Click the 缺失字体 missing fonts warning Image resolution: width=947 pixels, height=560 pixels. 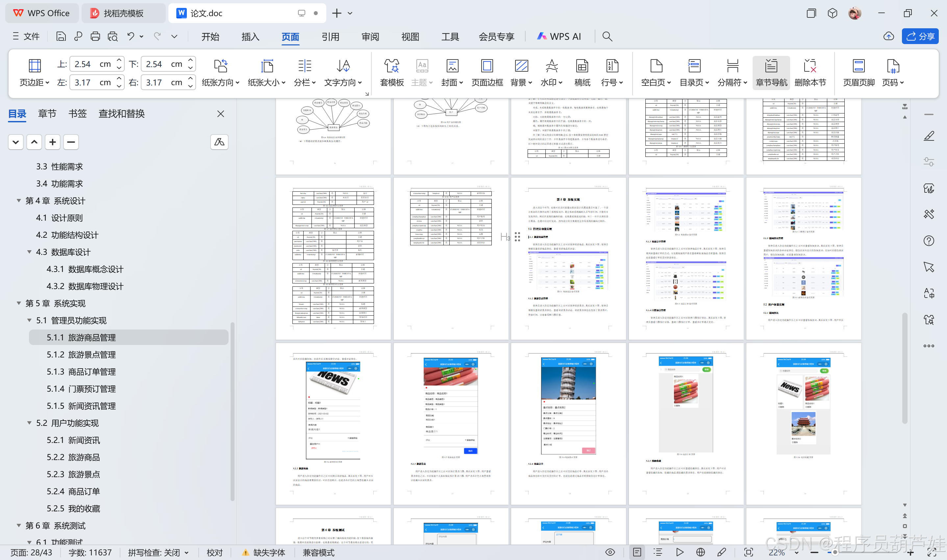pyautogui.click(x=263, y=553)
